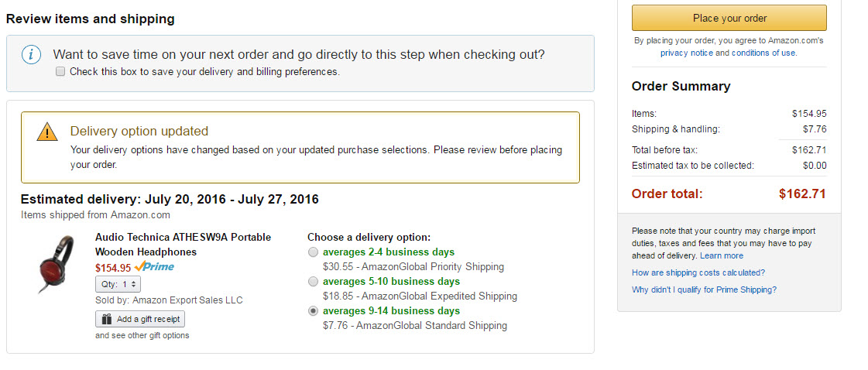Select AmazonGlobal Expedited Shipping 5-10 days option
This screenshot has height=370, width=868.
pyautogui.click(x=313, y=282)
